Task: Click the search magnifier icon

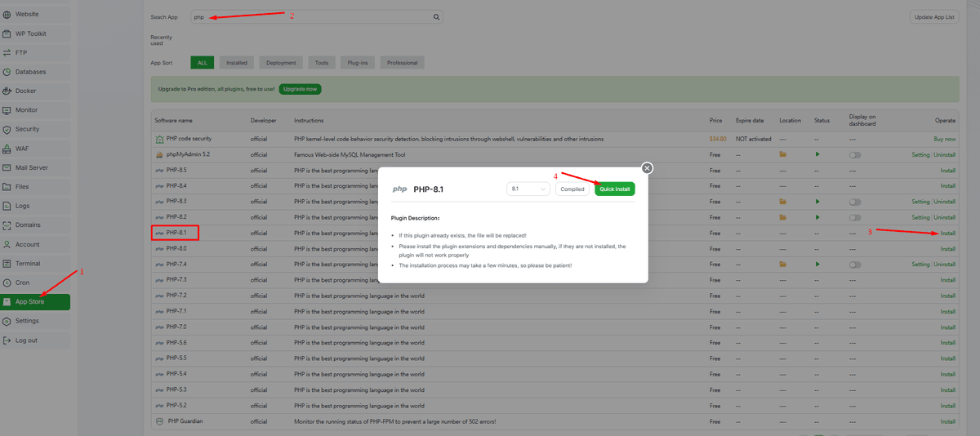Action: coord(436,16)
